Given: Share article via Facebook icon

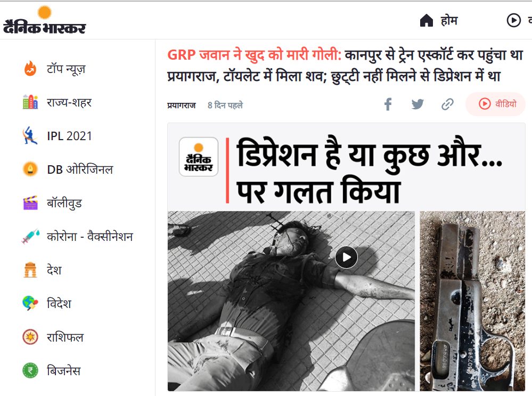Looking at the screenshot, I should (x=388, y=104).
